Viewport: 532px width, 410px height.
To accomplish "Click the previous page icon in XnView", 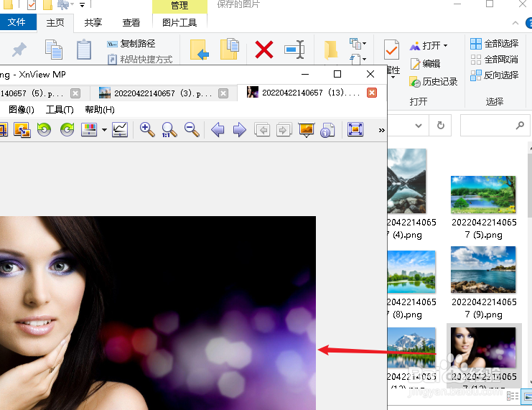I will [x=262, y=130].
